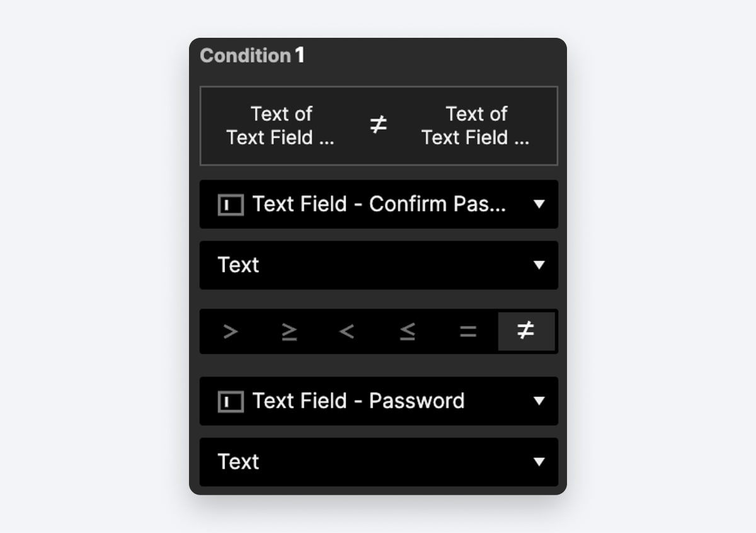Switch the condition operator to equals
This screenshot has height=533, width=756.
467,331
